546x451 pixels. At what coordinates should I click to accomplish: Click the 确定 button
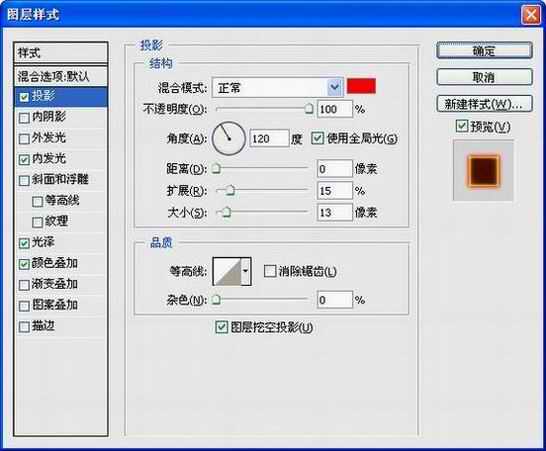[x=484, y=51]
